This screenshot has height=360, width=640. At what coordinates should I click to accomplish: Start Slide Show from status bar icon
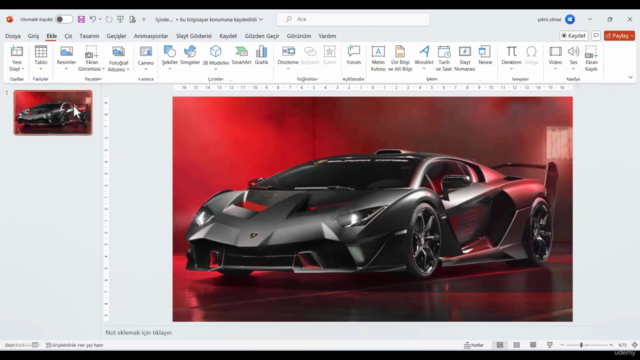pos(549,345)
